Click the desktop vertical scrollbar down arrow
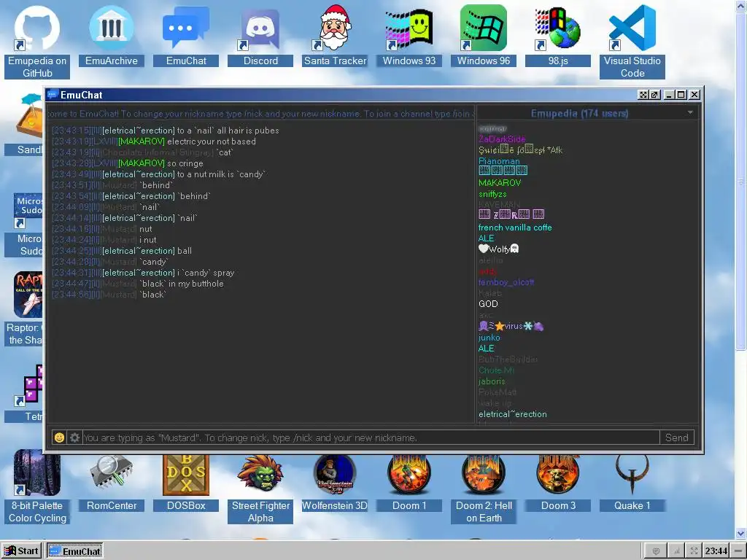This screenshot has width=747, height=560. pyautogui.click(x=741, y=533)
